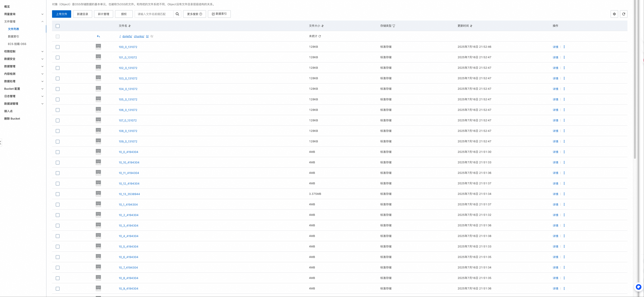Open more actions for 10_13_3538944
The image size is (644, 297).
coord(564,194)
